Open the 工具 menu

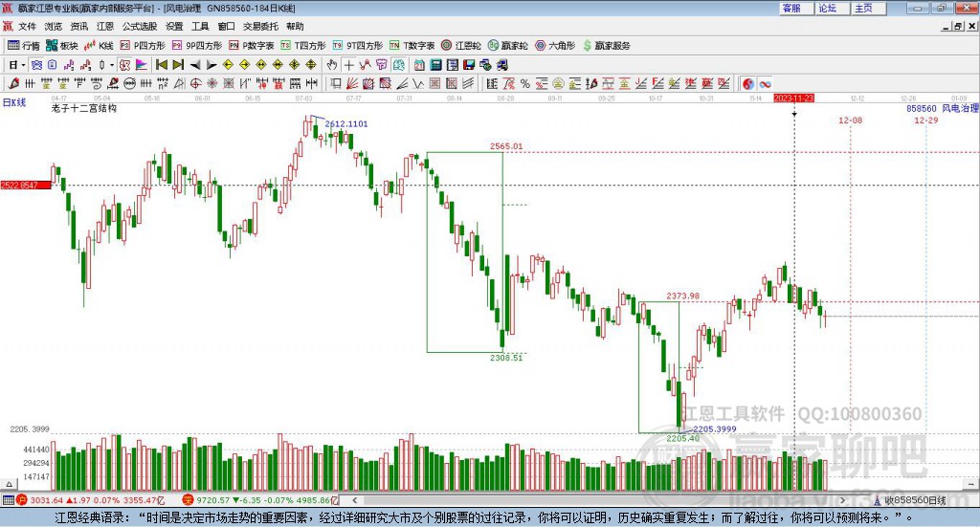click(200, 26)
